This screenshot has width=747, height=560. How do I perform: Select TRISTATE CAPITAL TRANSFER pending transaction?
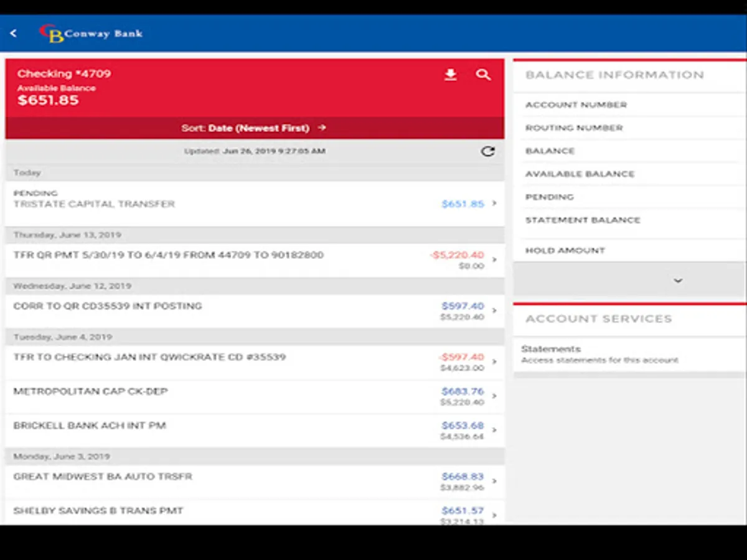[x=255, y=203]
